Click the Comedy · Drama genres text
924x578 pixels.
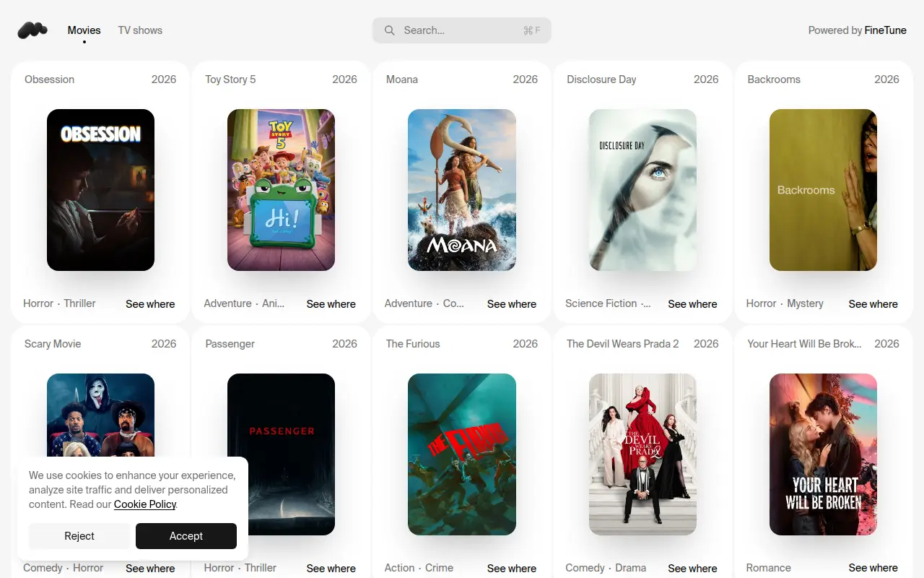606,568
